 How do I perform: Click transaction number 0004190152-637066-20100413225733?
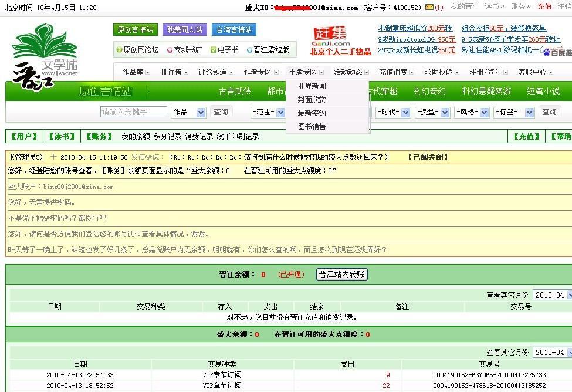(489, 375)
